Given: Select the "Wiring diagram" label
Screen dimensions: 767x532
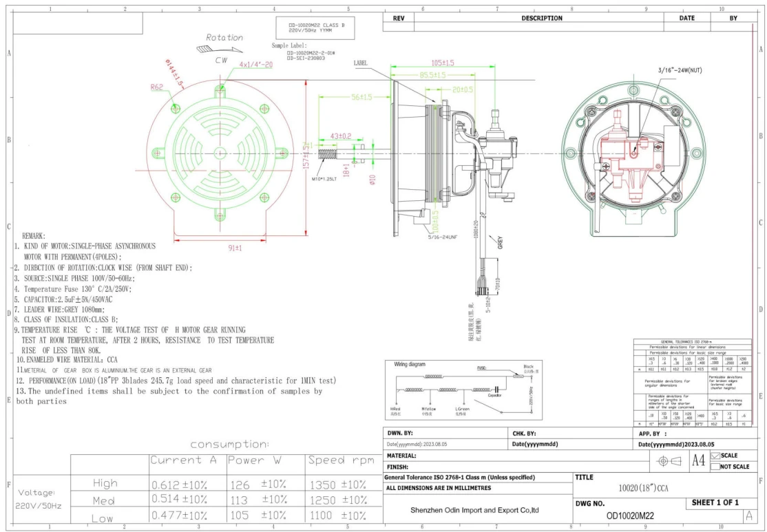Looking at the screenshot, I should pyautogui.click(x=410, y=364).
